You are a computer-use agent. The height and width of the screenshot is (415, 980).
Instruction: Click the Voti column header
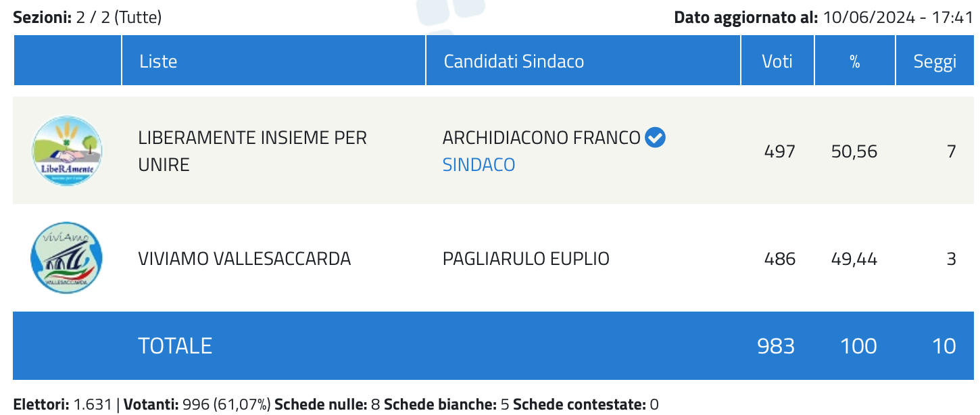pyautogui.click(x=777, y=61)
